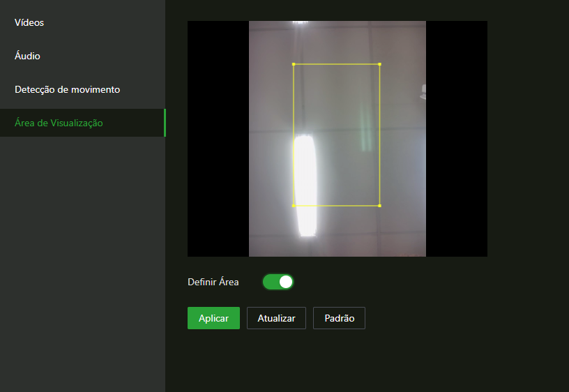The height and width of the screenshot is (392, 569).
Task: Disable the Definir Área toggle switch
Action: coord(278,282)
